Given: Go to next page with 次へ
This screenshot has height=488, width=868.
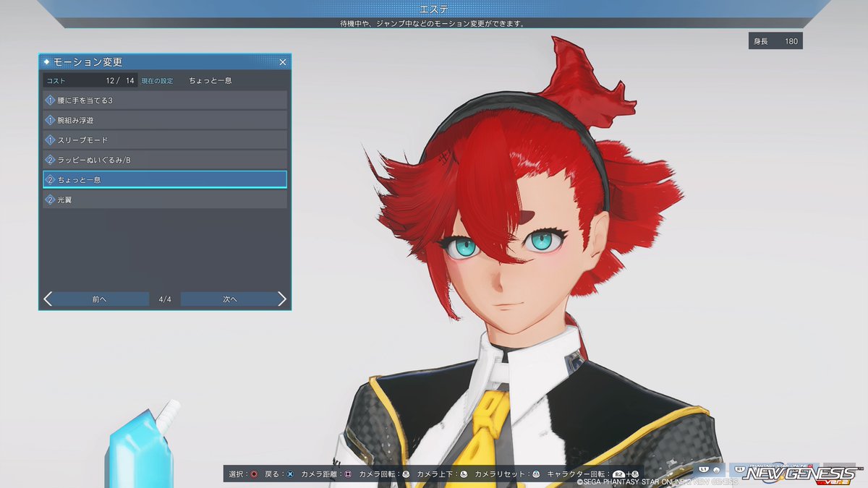Looking at the screenshot, I should [x=230, y=299].
